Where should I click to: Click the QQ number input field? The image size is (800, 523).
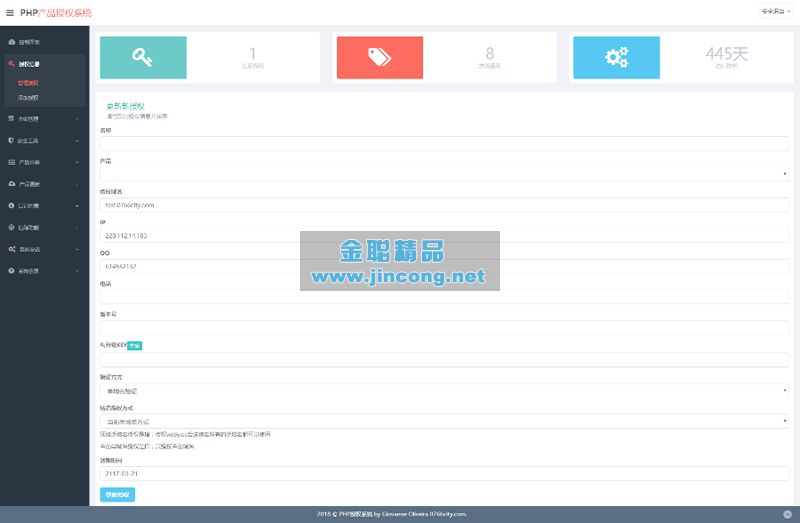(444, 266)
